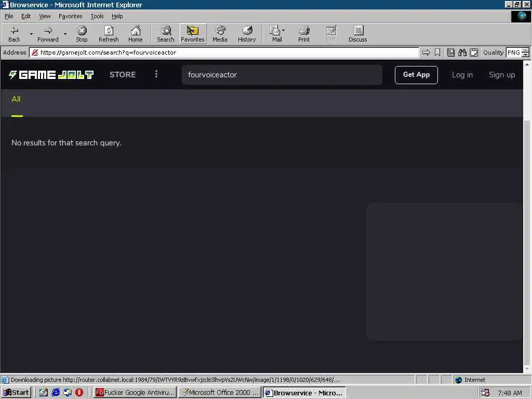The width and height of the screenshot is (532, 399).
Task: Stop the page from loading
Action: (x=82, y=34)
